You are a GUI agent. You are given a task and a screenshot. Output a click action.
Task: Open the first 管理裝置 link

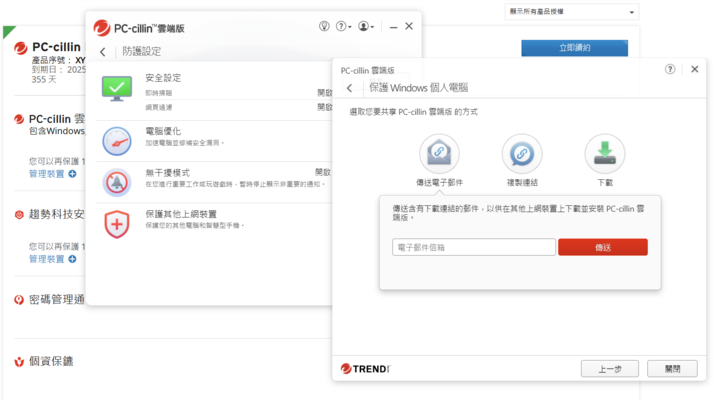pyautogui.click(x=46, y=174)
